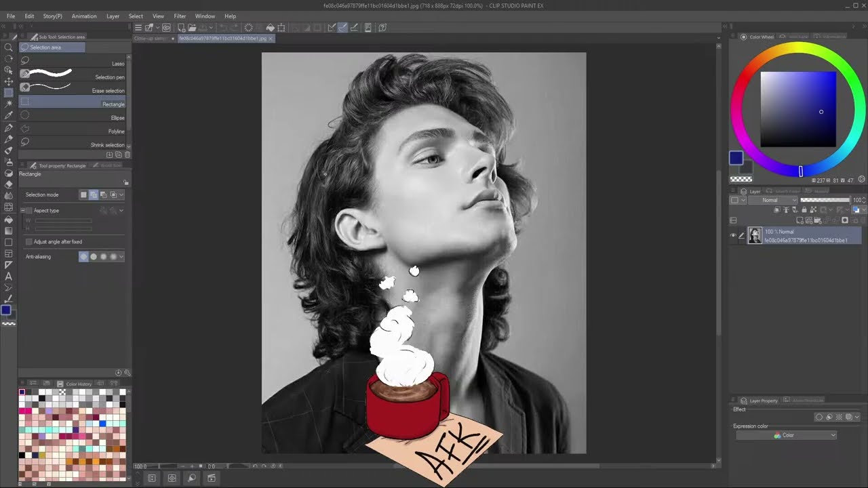Viewport: 868px width, 488px height.
Task: Open the Animation menu
Action: [84, 16]
